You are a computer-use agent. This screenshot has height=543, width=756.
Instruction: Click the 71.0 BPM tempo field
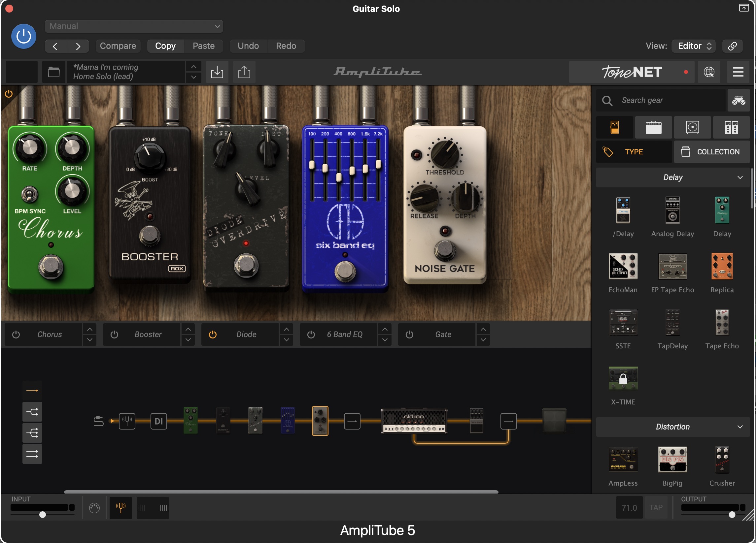(629, 508)
